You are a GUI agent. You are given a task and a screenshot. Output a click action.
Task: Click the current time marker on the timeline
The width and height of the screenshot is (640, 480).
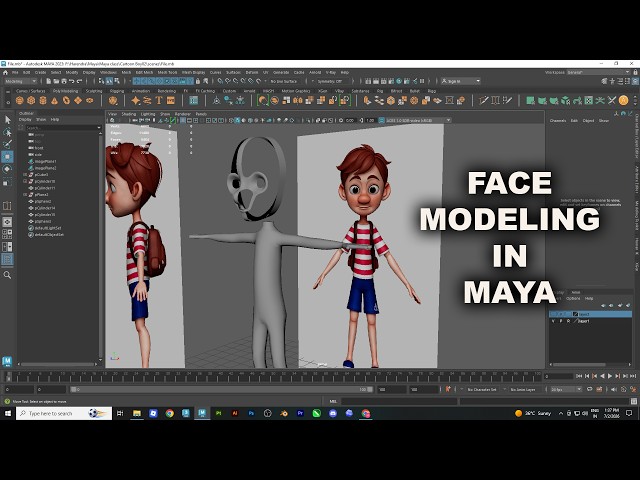[8, 376]
